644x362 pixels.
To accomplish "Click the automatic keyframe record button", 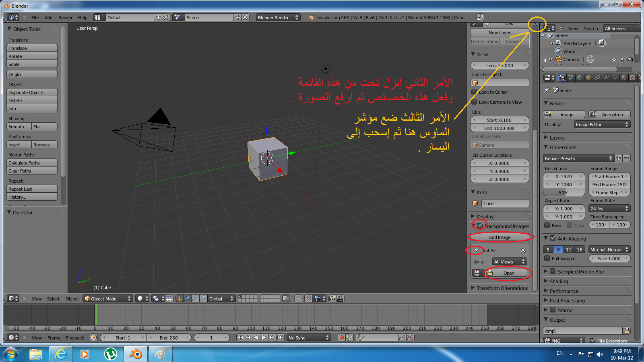I will 342,337.
